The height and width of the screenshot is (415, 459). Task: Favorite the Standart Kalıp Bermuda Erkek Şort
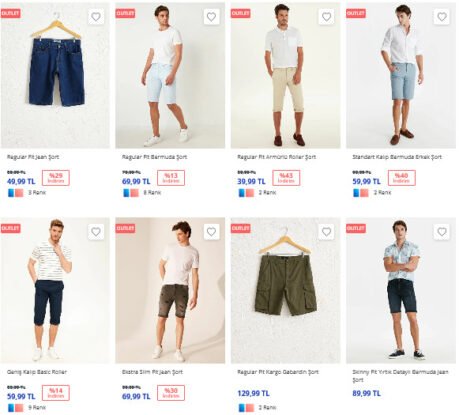click(442, 17)
